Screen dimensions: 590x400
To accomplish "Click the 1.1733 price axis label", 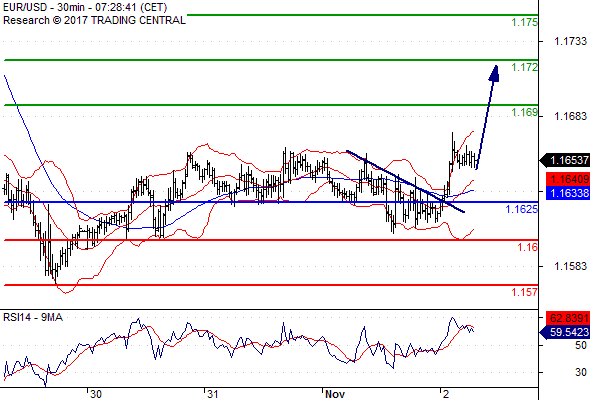I will [x=570, y=41].
